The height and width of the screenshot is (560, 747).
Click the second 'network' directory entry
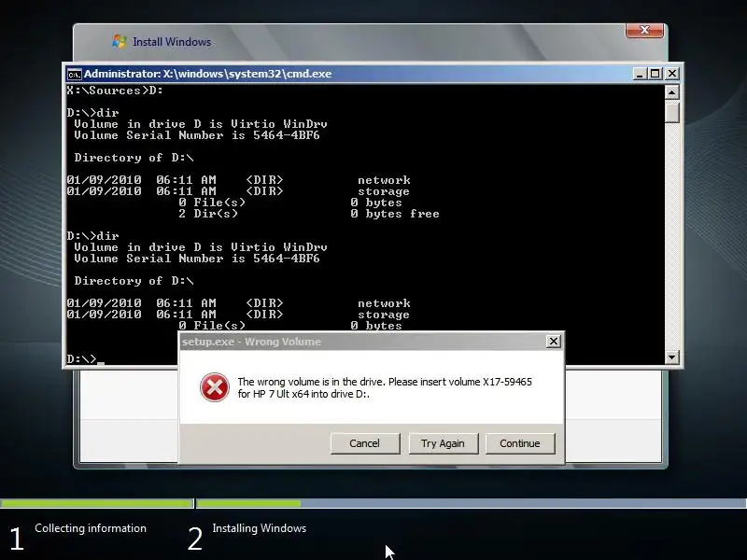click(384, 304)
